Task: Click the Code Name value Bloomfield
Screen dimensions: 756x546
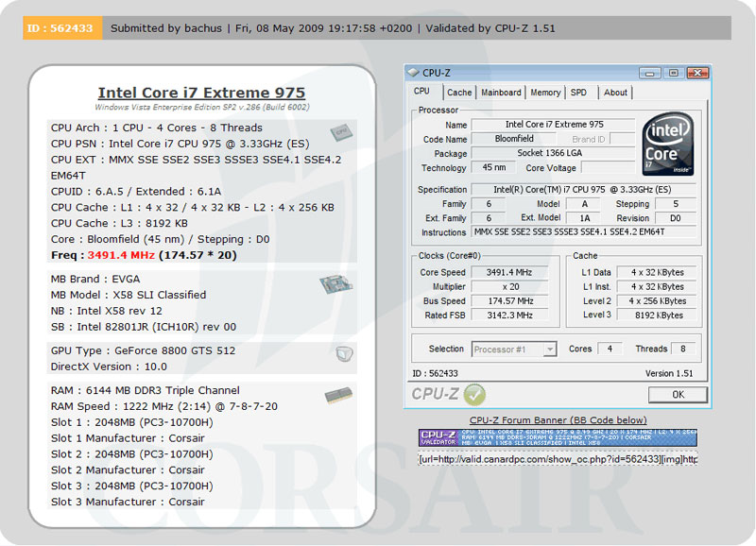Action: [x=513, y=139]
